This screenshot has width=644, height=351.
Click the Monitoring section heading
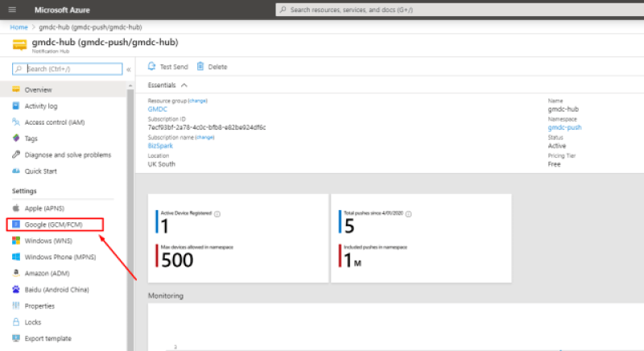tap(166, 295)
